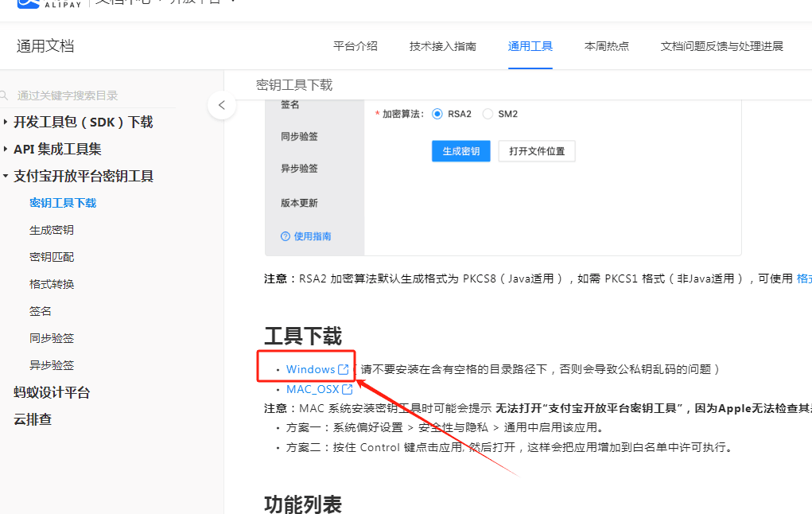Click the 生成密钥 button
The image size is (812, 514).
click(x=460, y=150)
